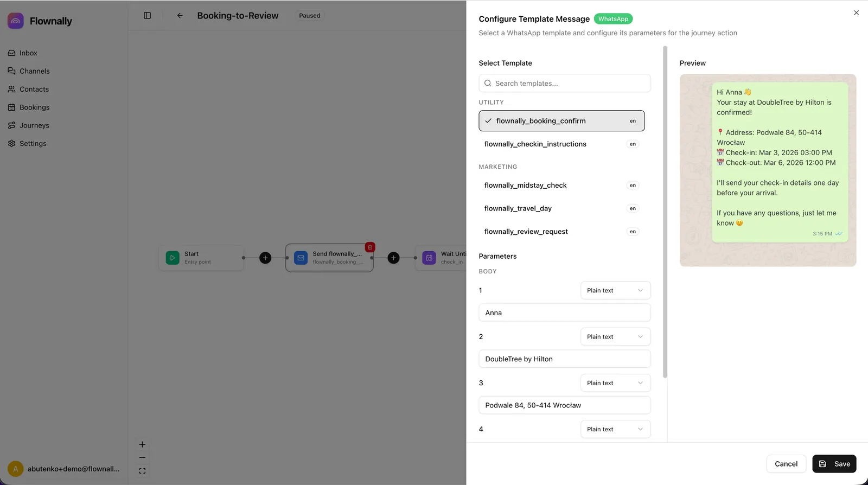Image resolution: width=868 pixels, height=485 pixels.
Task: Click the back arrow next to Booking-to-Review
Action: coord(180,16)
